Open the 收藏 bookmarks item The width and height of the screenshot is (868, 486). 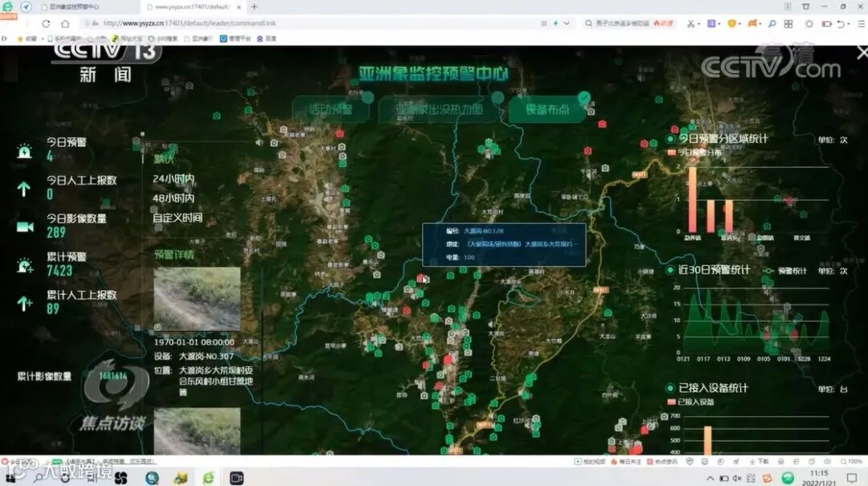(x=27, y=39)
